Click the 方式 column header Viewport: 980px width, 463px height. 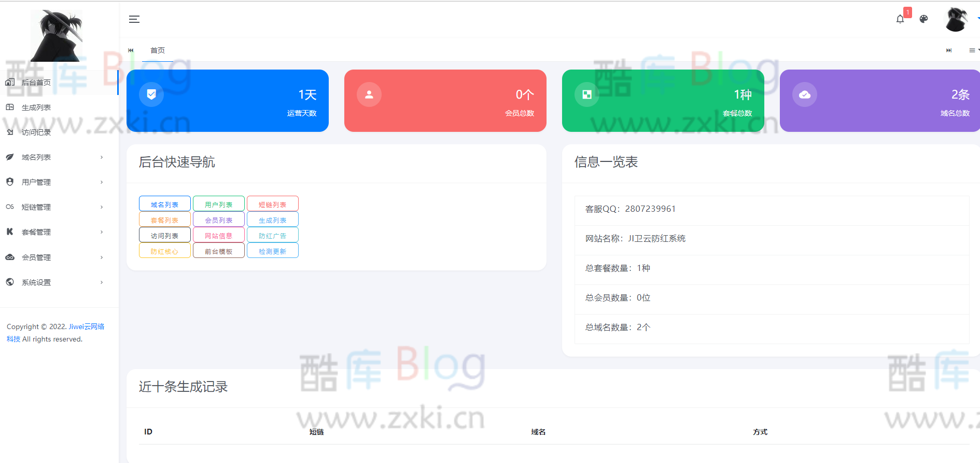click(x=760, y=432)
